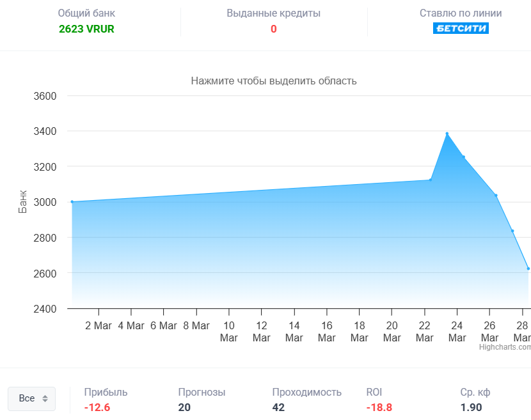Click the 2623 VRUR bank total

click(86, 29)
